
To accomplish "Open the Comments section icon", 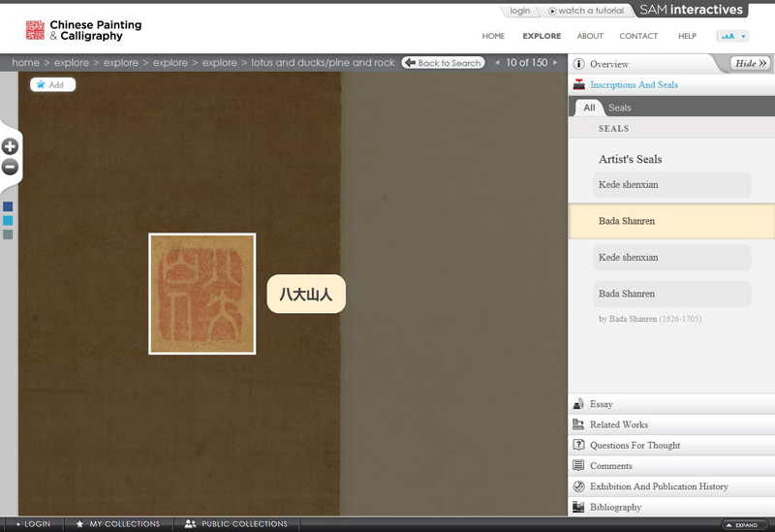I will [x=578, y=466].
